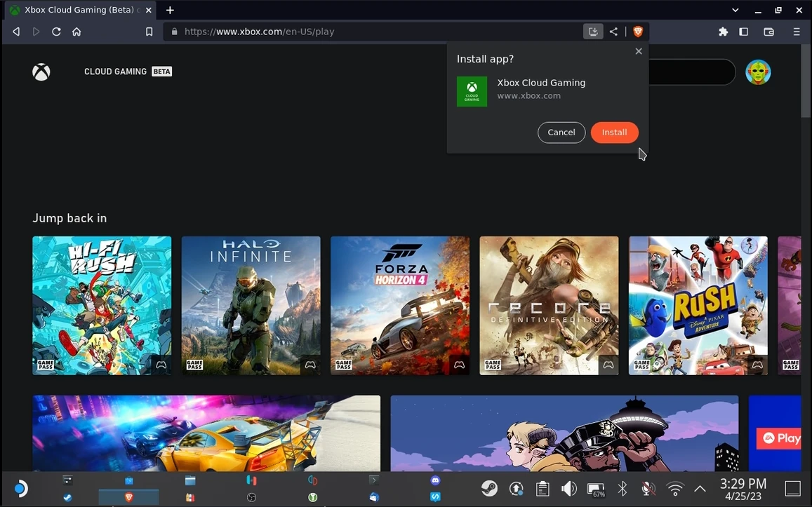Switch to Brave browser in taskbar
812x507 pixels.
pyautogui.click(x=129, y=498)
